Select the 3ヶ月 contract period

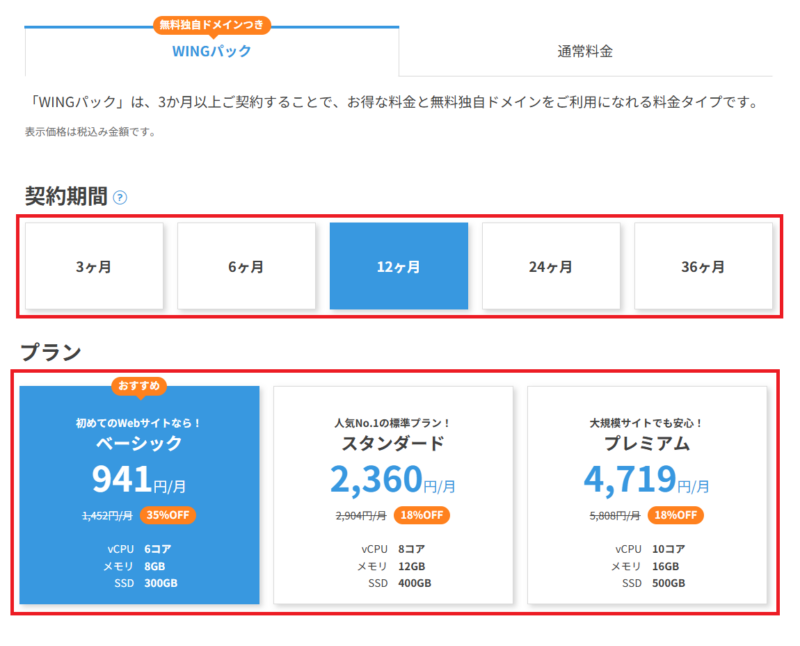94,266
